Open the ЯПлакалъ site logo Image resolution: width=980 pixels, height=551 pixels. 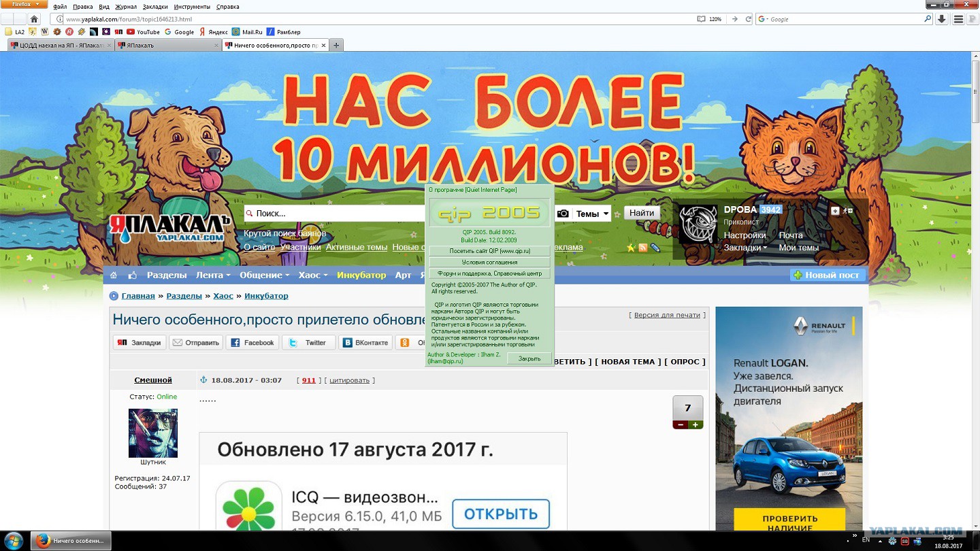coord(170,228)
